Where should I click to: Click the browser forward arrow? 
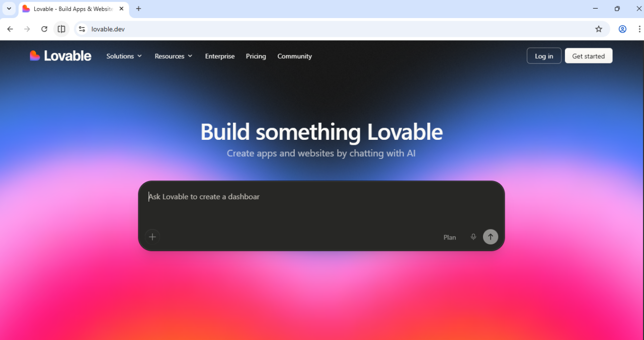(x=27, y=29)
